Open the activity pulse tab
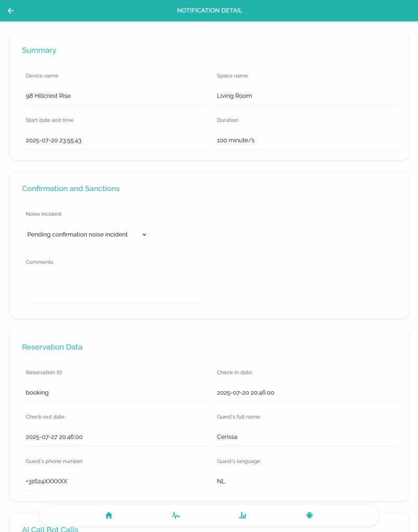The height and width of the screenshot is (532, 418). (176, 515)
